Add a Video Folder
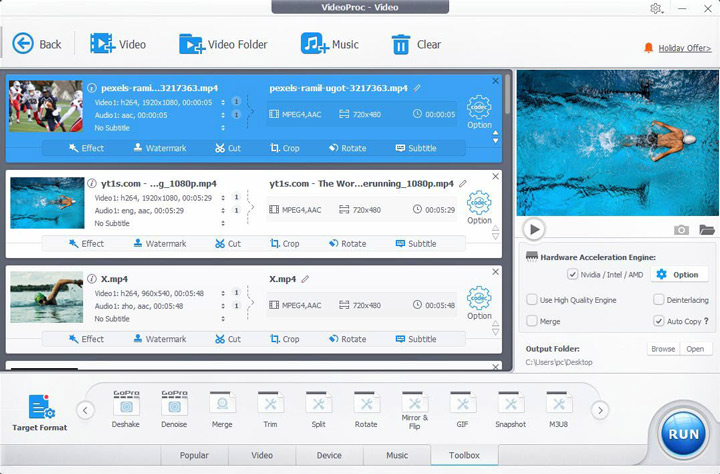This screenshot has height=474, width=720. (x=223, y=44)
